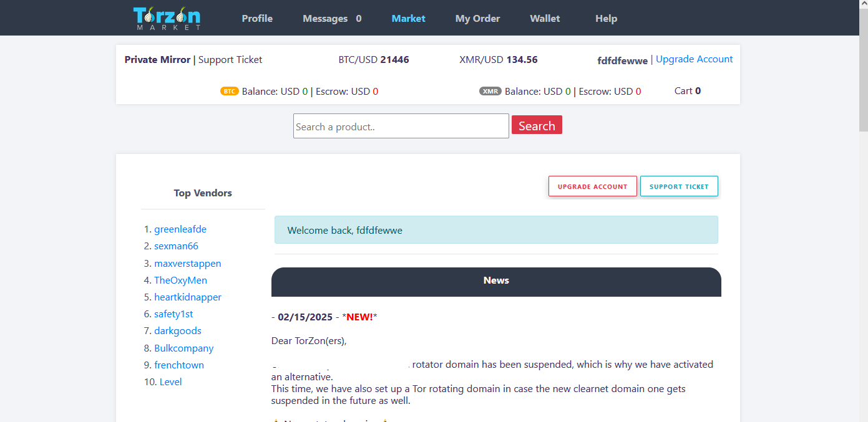Switch to the Market tab
This screenshot has width=868, height=422.
(408, 18)
